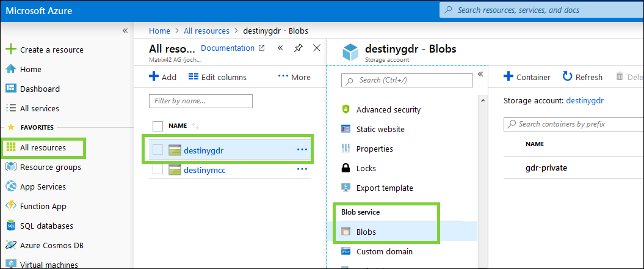Add a new Container
Screen dimensions: 644x269
(527, 77)
